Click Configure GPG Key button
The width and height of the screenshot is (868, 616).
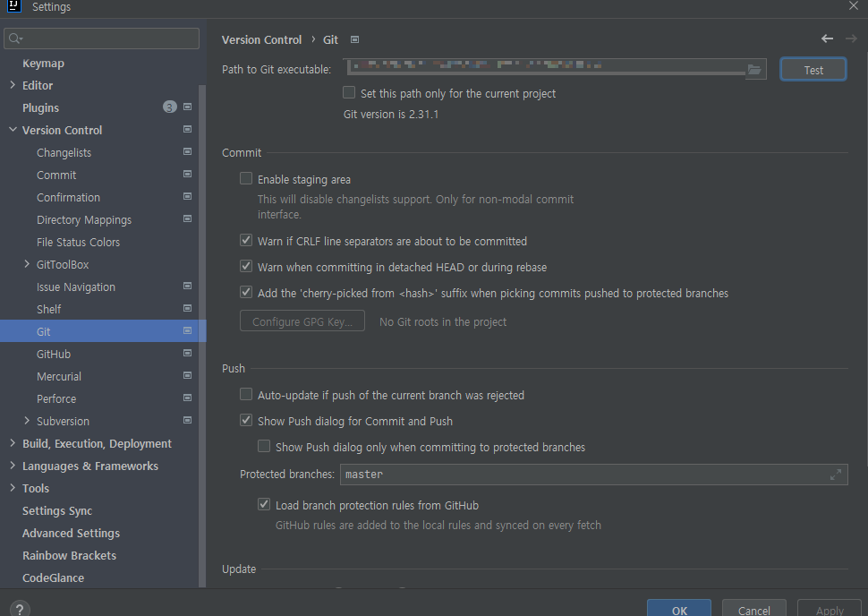(x=302, y=321)
